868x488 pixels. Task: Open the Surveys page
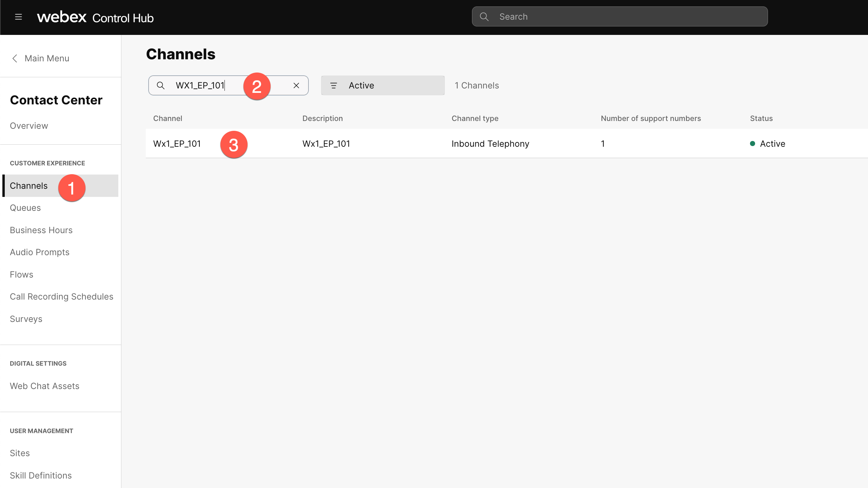pos(26,319)
